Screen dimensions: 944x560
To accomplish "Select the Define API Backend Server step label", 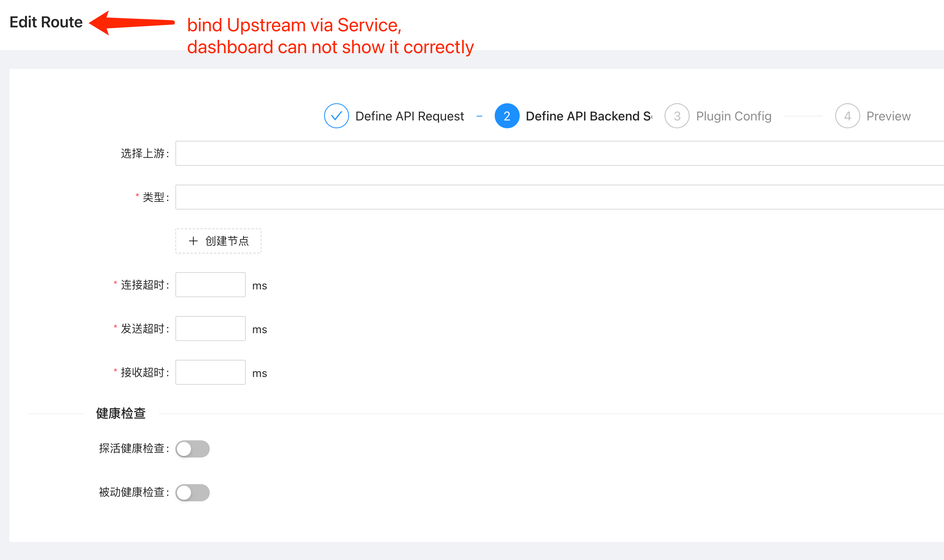I will [587, 116].
